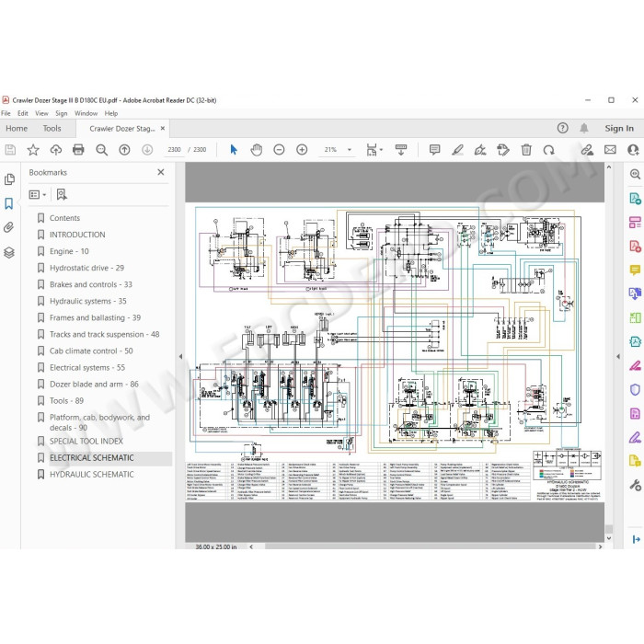Jump to HYDRAULIC SCHEMATIC bookmark
This screenshot has height=644, width=644.
[92, 475]
